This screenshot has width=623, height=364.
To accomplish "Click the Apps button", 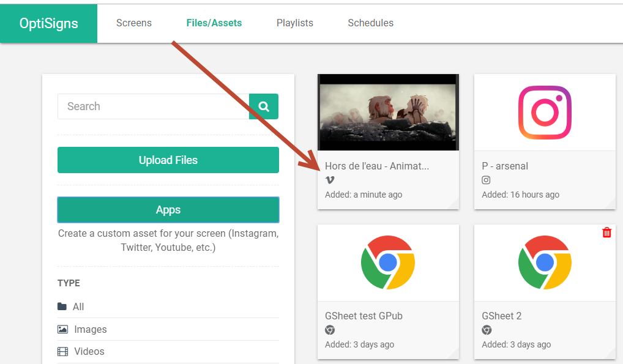I will click(x=168, y=210).
